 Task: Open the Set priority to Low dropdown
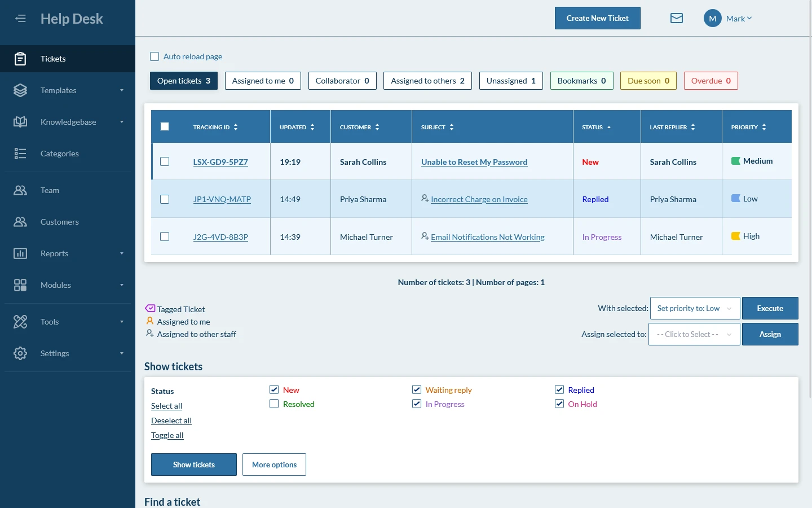[695, 308]
